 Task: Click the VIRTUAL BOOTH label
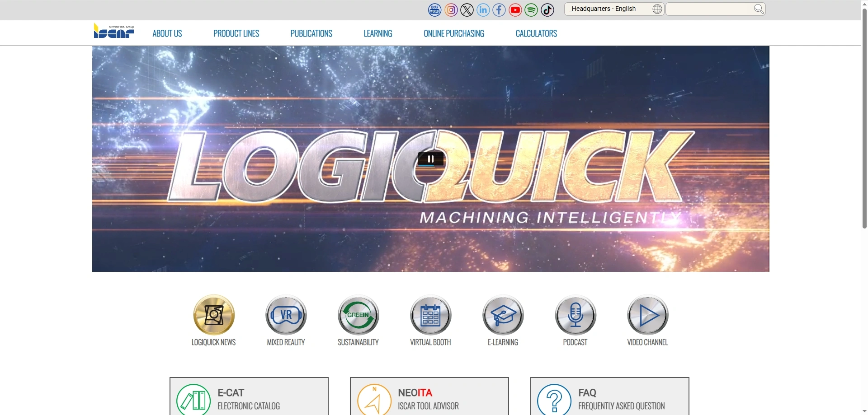coord(431,342)
